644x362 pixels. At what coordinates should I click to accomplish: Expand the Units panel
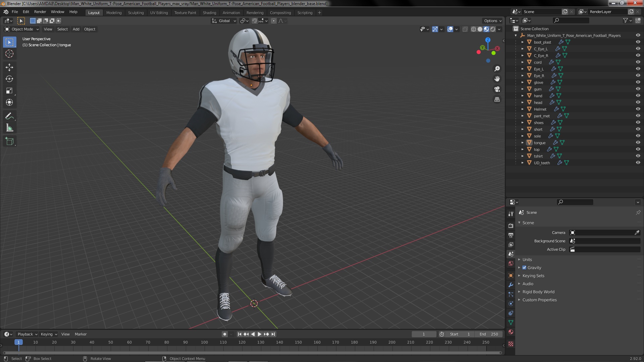tap(527, 260)
